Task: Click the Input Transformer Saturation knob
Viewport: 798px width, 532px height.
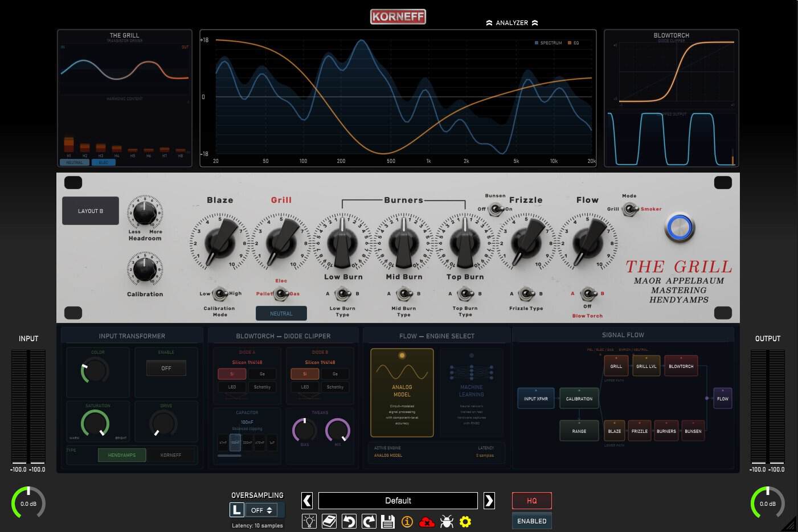Action: pyautogui.click(x=96, y=424)
